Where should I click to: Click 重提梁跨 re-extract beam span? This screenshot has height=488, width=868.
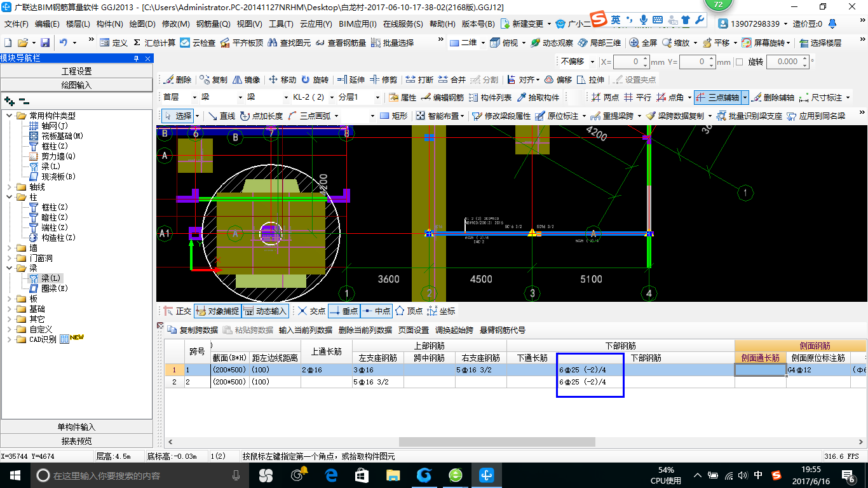point(612,116)
